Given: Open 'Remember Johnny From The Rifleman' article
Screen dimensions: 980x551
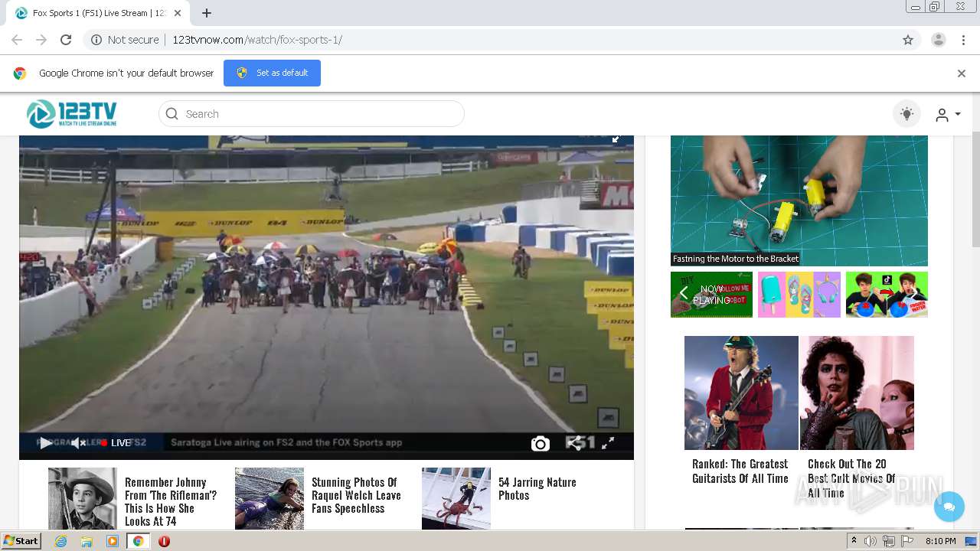Looking at the screenshot, I should [171, 501].
